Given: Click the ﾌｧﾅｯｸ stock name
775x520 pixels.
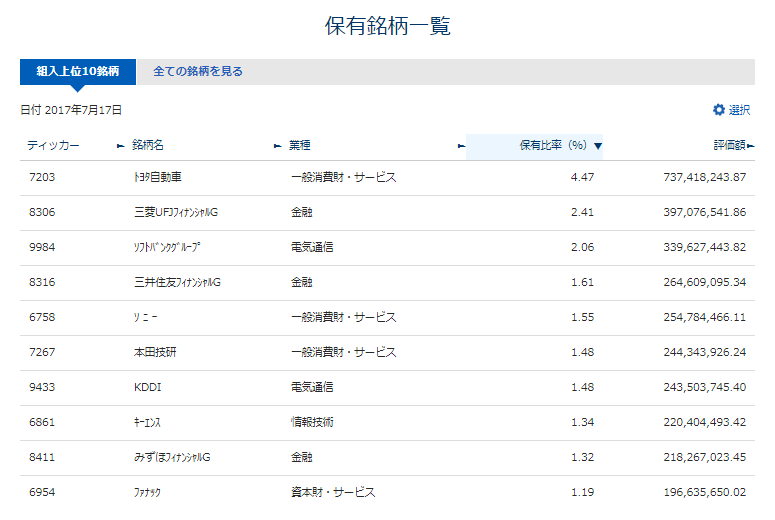Looking at the screenshot, I should tap(147, 492).
